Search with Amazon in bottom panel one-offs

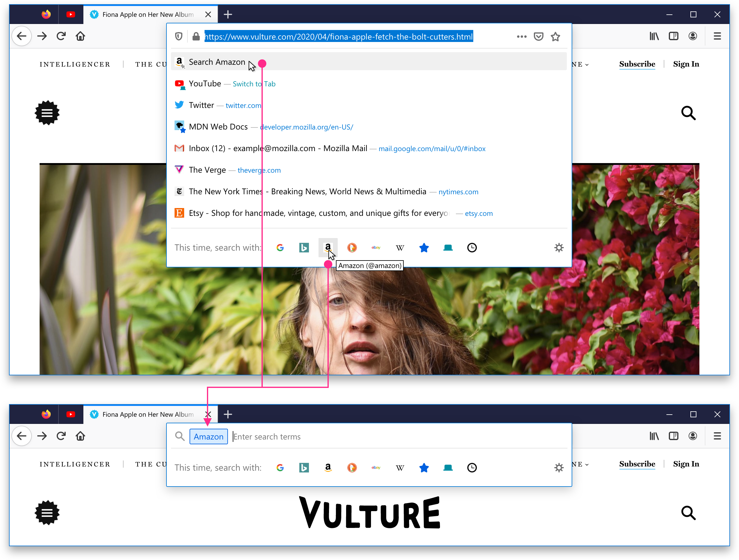[328, 468]
